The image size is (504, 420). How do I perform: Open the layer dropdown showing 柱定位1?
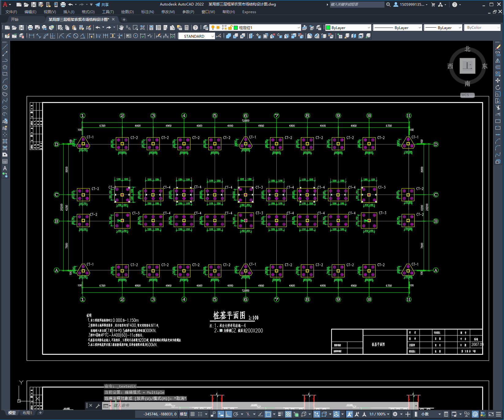pyautogui.click(x=255, y=28)
